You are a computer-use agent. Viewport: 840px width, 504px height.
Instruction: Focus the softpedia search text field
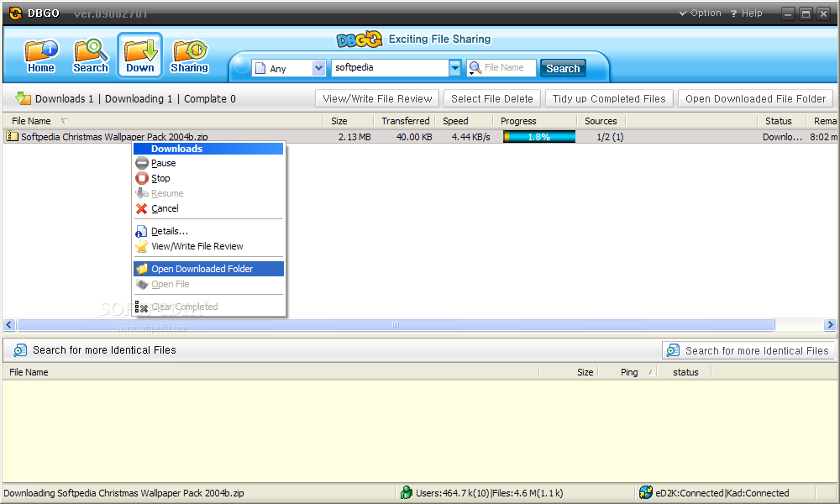coord(390,67)
